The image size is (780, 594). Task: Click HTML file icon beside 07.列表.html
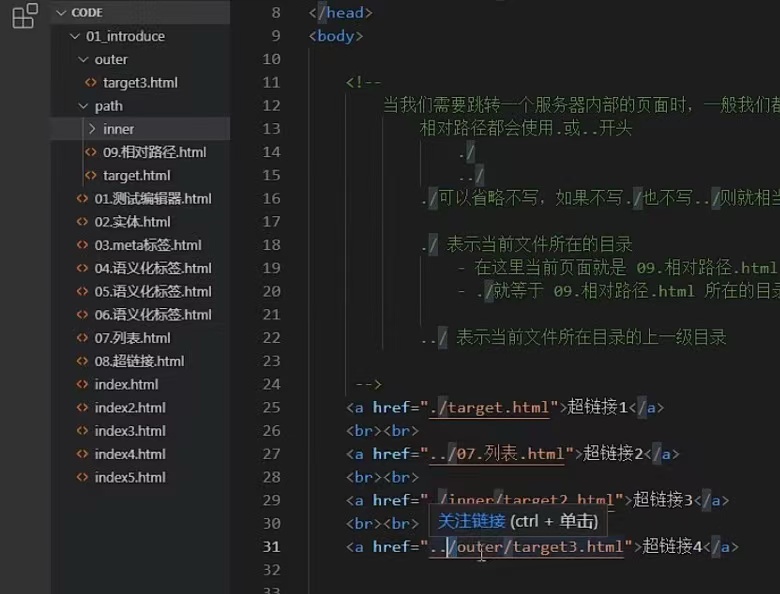point(82,338)
